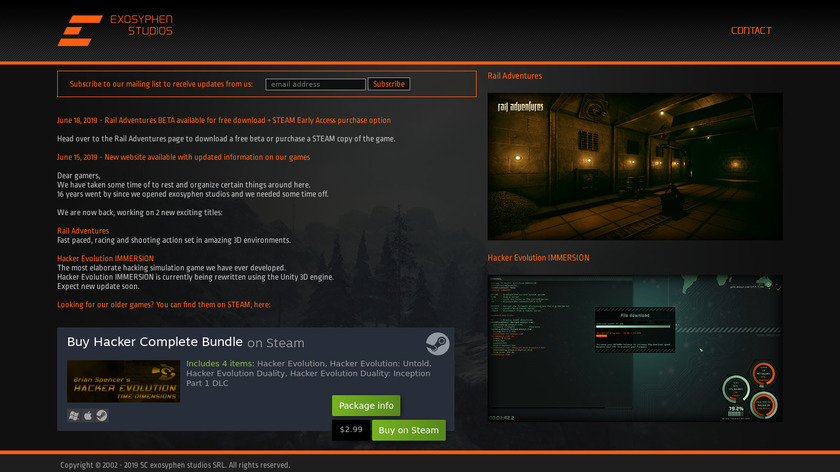840x472 pixels.
Task: Click the Apple Mac platform icon
Action: click(x=88, y=415)
